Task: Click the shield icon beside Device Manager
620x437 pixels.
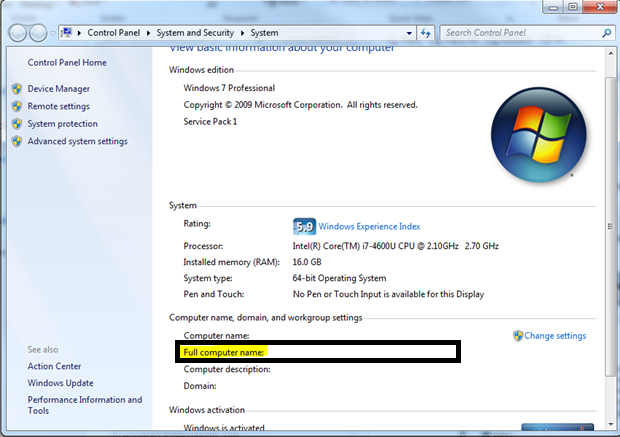Action: (x=17, y=89)
